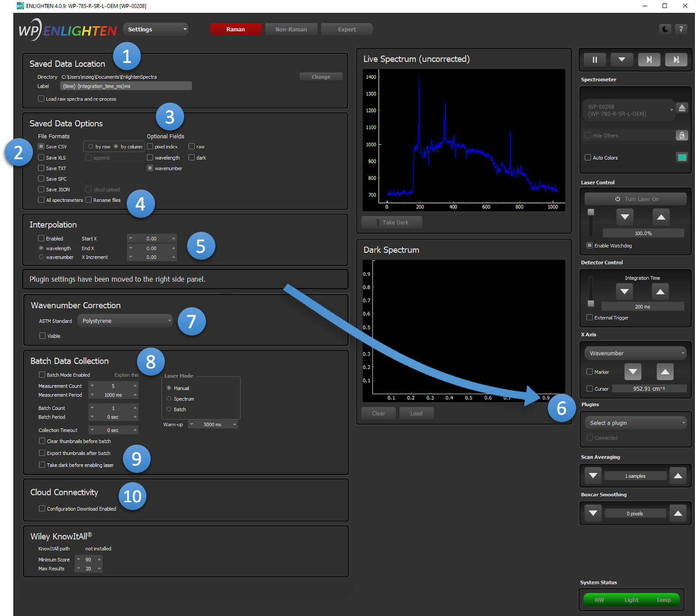The height and width of the screenshot is (616, 697).
Task: Open the Settings view dropdown
Action: [156, 29]
